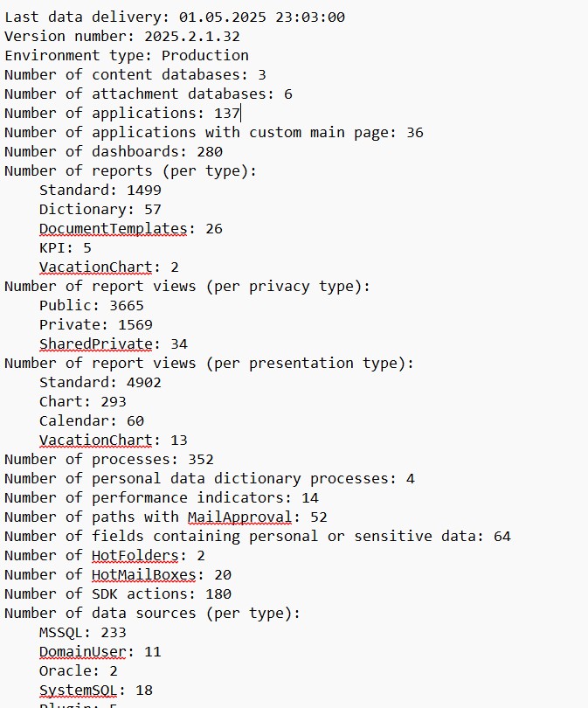Image resolution: width=588 pixels, height=708 pixels.
Task: Click the 'Public: 3665' line
Action: [x=92, y=306]
